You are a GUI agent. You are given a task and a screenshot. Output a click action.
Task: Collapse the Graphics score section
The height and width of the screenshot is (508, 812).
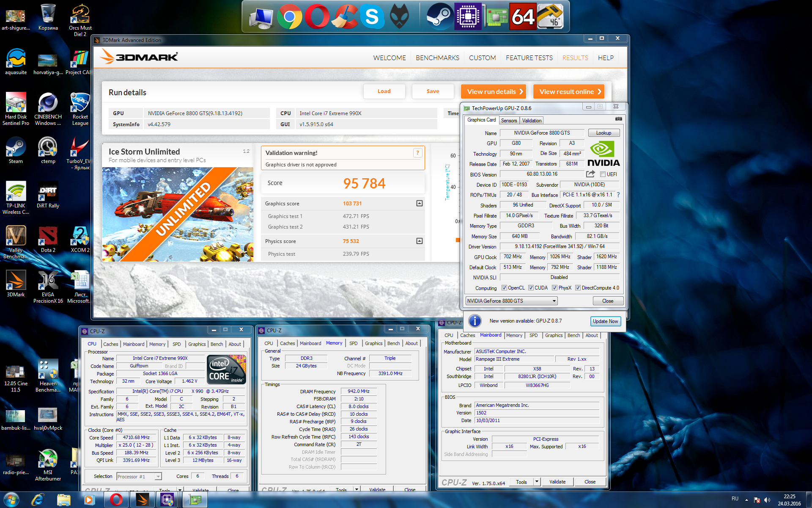point(420,203)
